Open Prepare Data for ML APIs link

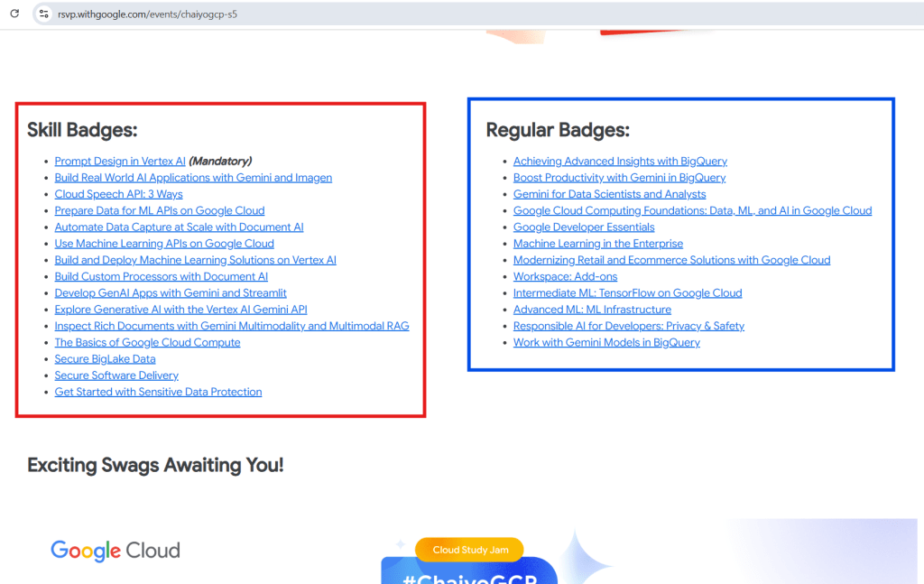[x=160, y=210]
